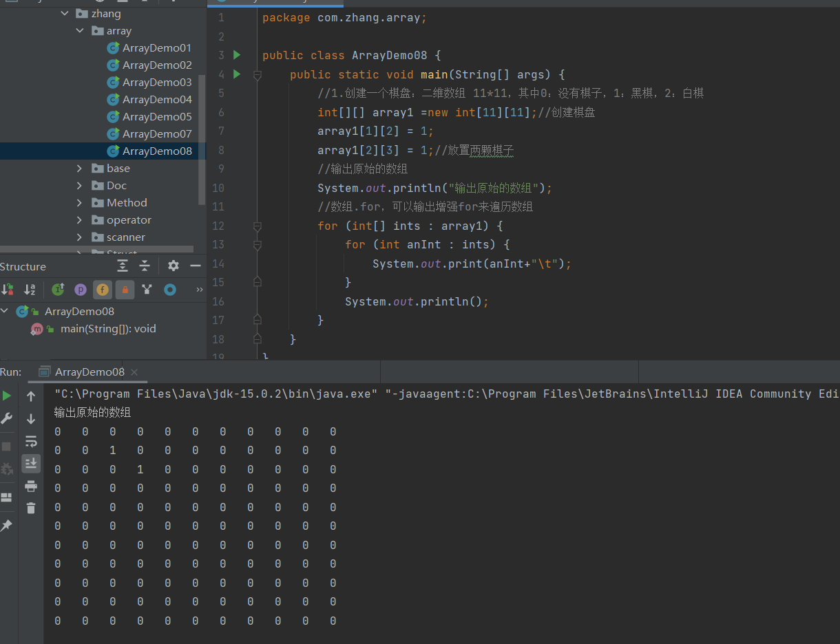Stop the process with the square stop icon
The width and height of the screenshot is (840, 644).
click(7, 447)
